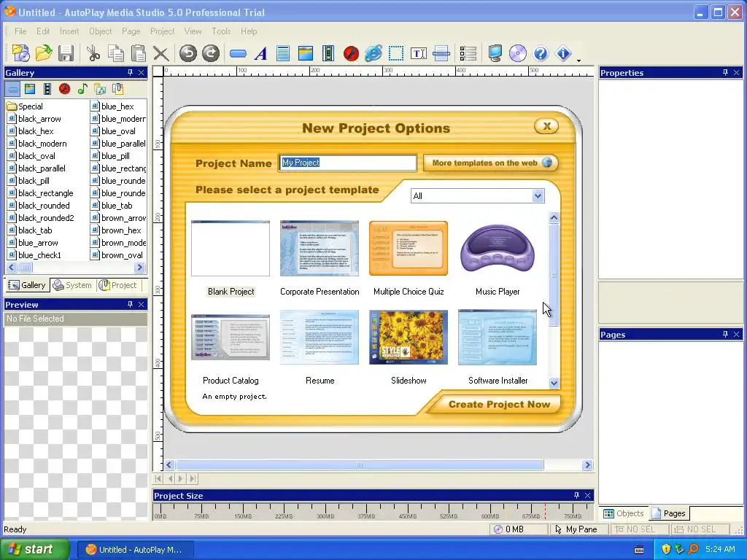Viewport: 747px width, 560px height.
Task: Click template list scroll down arrow
Action: click(x=554, y=383)
